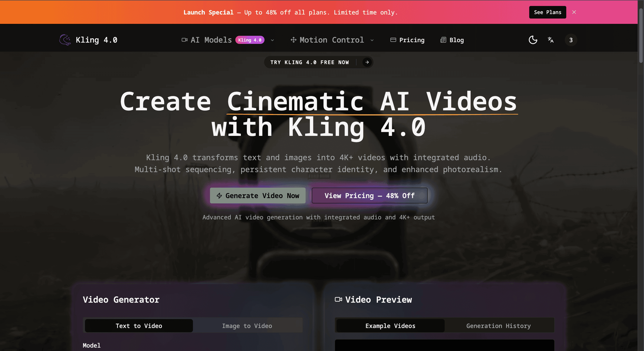Dismiss the Launch Special banner
This screenshot has width=644, height=351.
coord(574,12)
